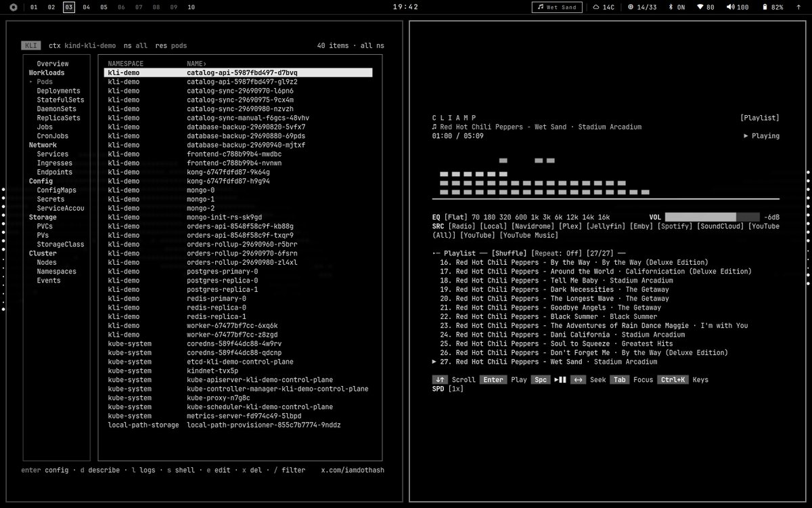Select the Spotify source
812x508 pixels.
click(676, 226)
